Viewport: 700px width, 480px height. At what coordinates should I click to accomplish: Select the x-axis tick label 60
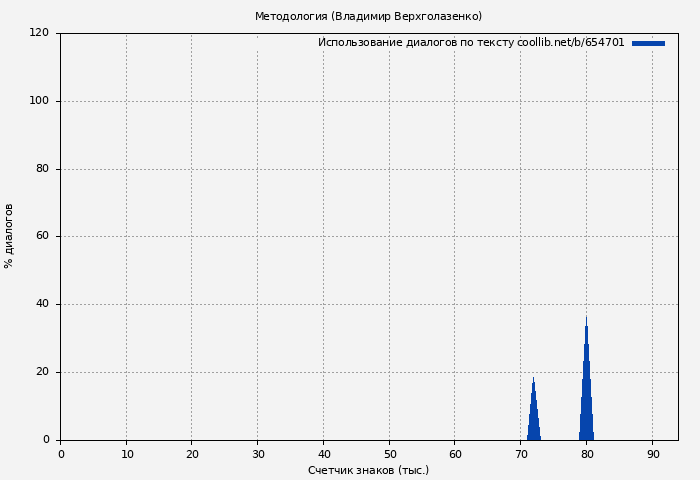[x=455, y=454]
